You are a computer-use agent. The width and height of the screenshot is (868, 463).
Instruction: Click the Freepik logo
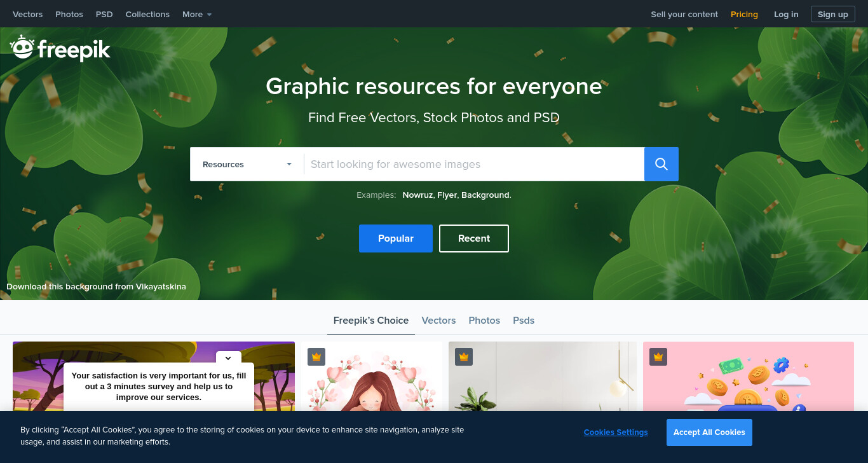(x=60, y=48)
